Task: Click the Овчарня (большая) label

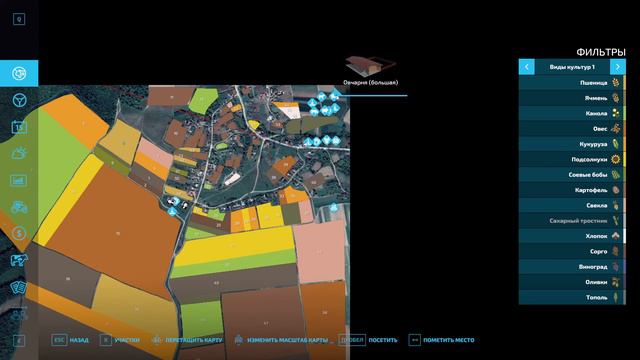Action: click(x=370, y=82)
